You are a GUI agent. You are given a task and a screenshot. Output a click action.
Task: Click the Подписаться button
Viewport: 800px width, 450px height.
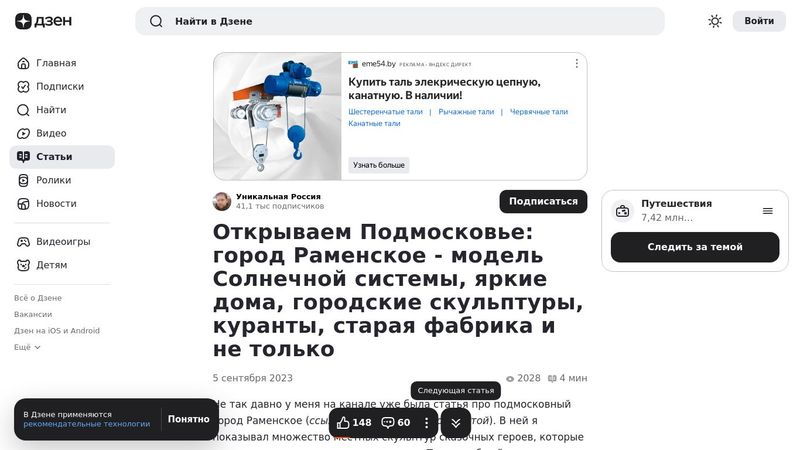(x=543, y=201)
